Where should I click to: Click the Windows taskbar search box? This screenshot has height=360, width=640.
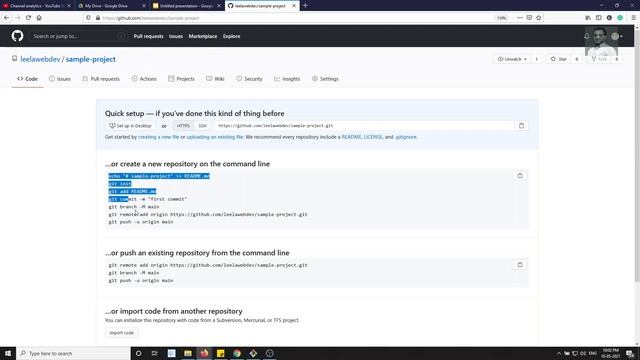click(x=73, y=353)
